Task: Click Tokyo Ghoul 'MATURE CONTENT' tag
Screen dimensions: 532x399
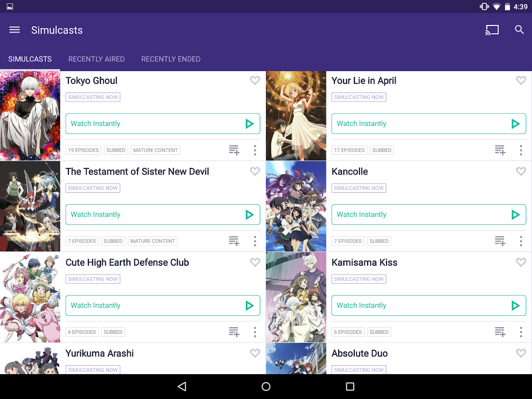Action: (x=156, y=150)
